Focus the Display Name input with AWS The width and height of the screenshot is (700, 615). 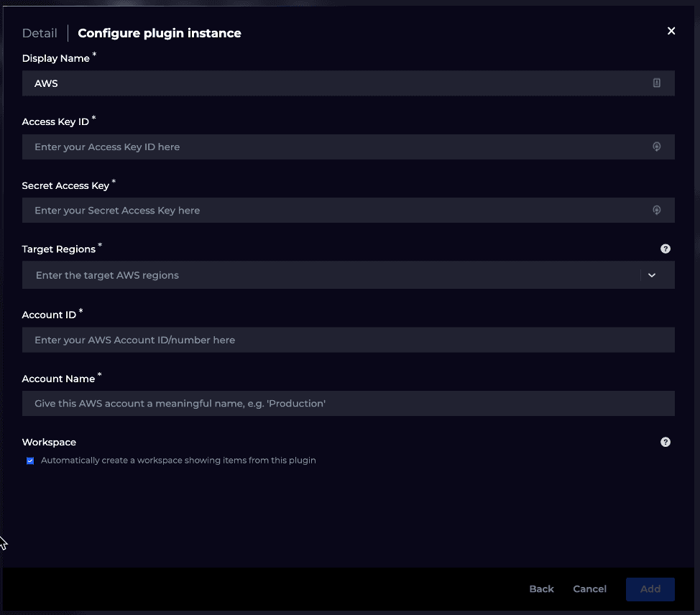tap(349, 83)
